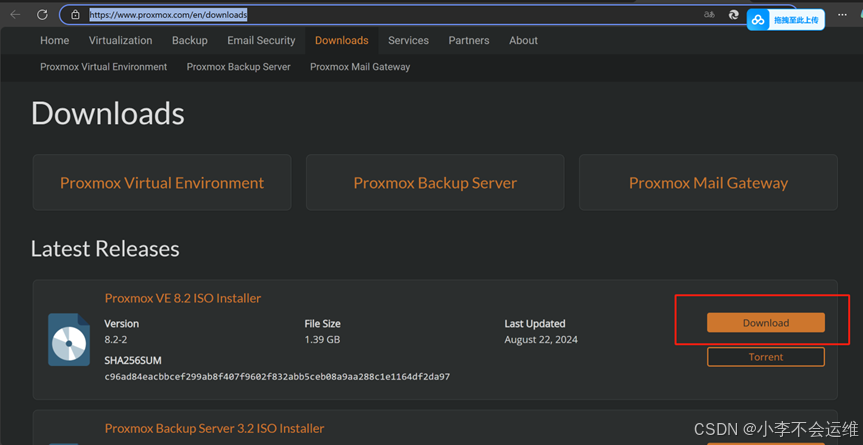Click the Version label
863x445 pixels.
122,324
